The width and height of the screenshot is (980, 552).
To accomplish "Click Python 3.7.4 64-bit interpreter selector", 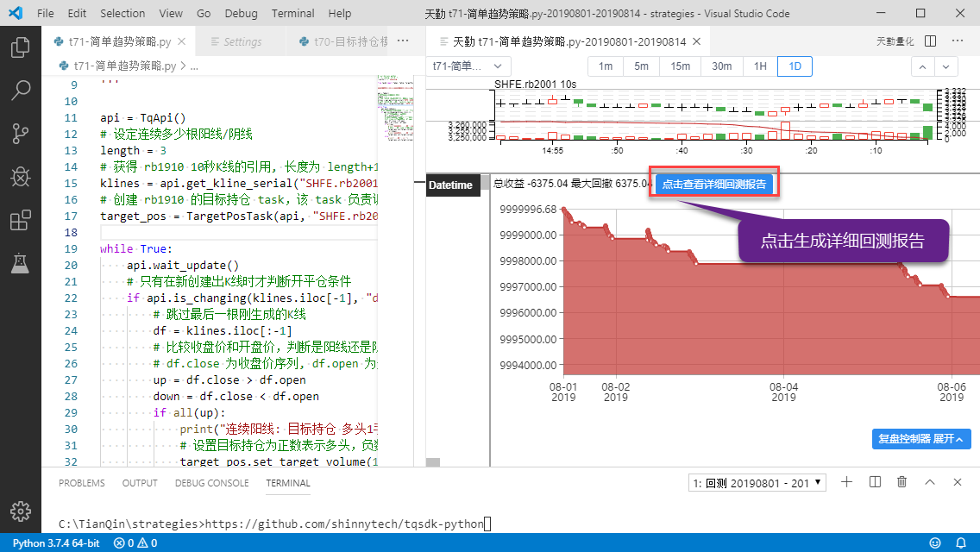I will point(56,543).
